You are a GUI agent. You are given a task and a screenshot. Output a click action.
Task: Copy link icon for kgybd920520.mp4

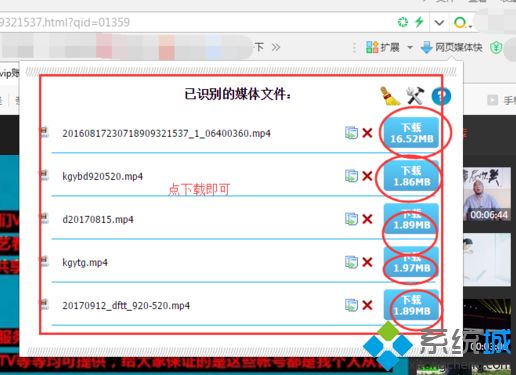coord(351,176)
